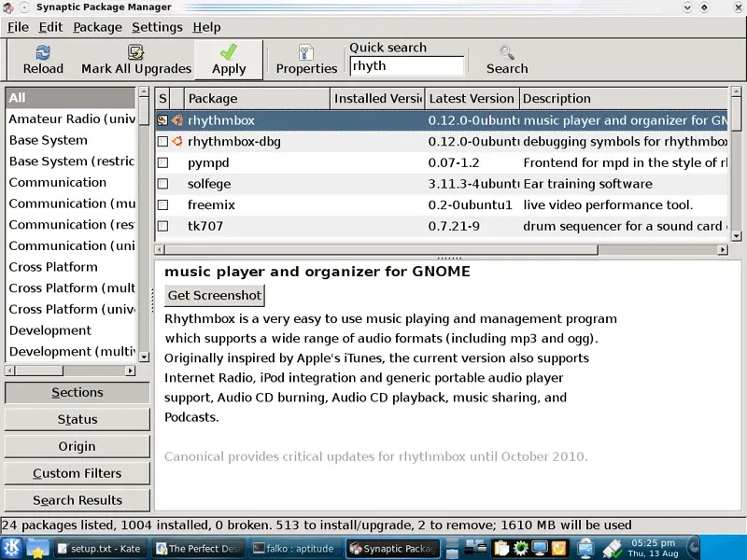Select the solfege package name
747x560 pixels.
[209, 184]
